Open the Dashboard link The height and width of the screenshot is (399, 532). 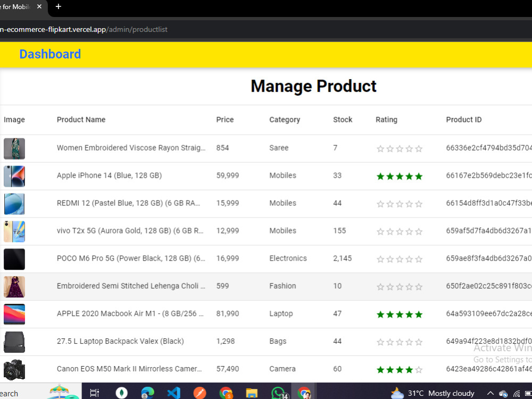50,54
